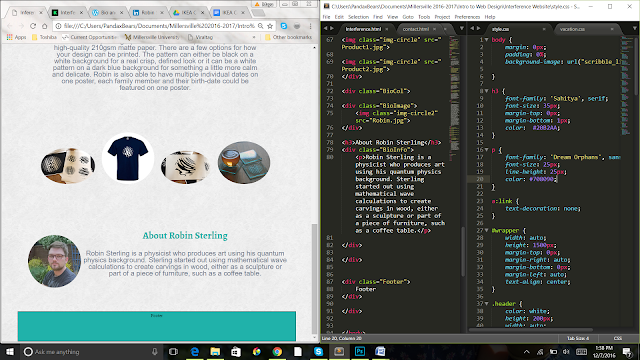640x360 pixels.
Task: Click the glass coasters product image
Action: [x=244, y=162]
